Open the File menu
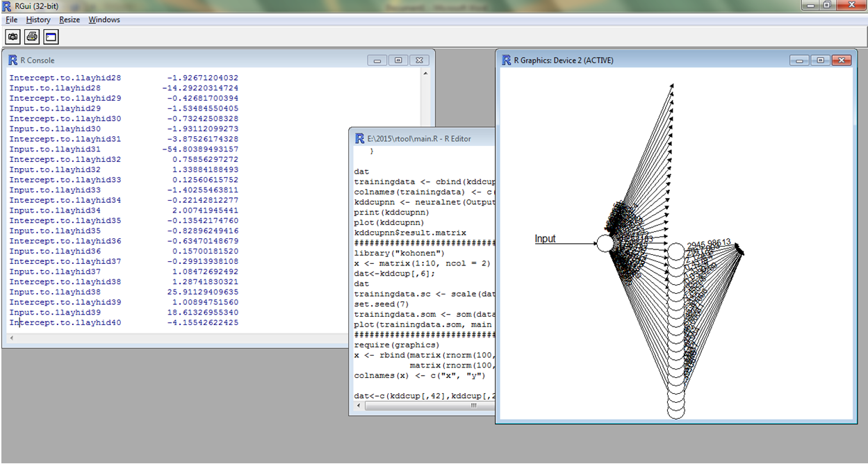868x464 pixels. point(11,19)
